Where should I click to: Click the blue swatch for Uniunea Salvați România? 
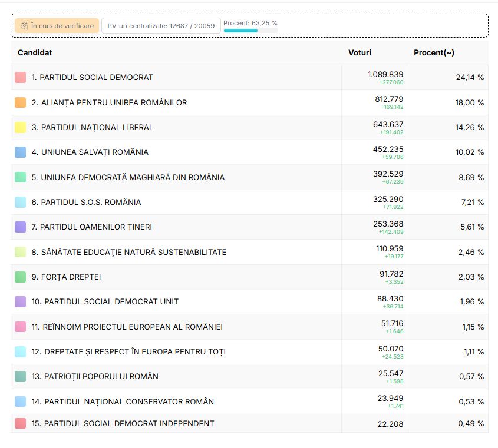[x=20, y=152]
